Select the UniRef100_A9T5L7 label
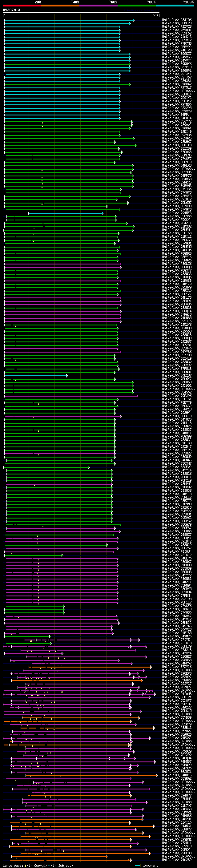The image size is (197, 868). coord(177,88)
